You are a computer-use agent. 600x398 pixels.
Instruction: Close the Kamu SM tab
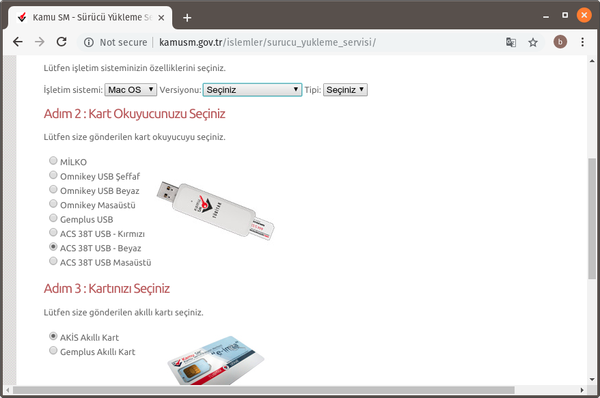[161, 18]
